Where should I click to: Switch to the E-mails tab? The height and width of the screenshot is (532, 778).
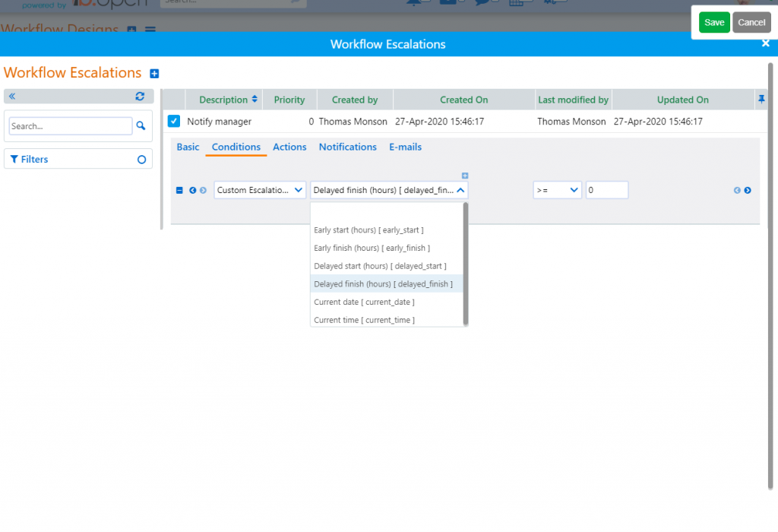click(x=405, y=147)
